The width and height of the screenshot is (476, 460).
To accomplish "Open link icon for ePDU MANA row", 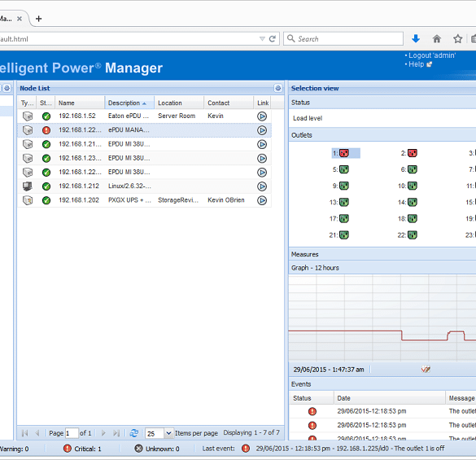I will (262, 130).
